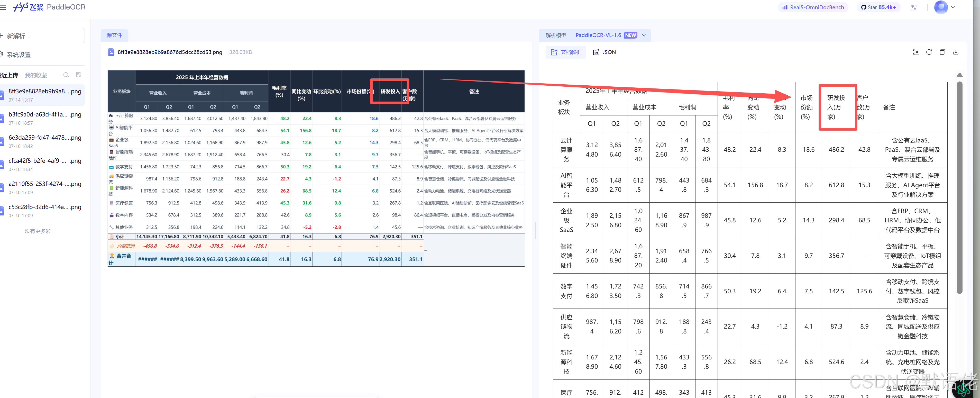Switch language with the translate icon
Screen dimensions: 980x398
coord(913,7)
